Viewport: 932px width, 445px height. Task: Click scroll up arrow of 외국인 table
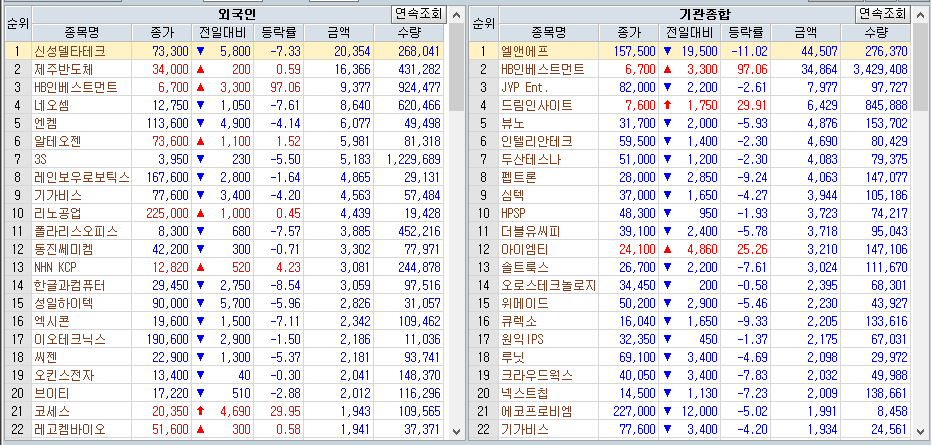[456, 15]
